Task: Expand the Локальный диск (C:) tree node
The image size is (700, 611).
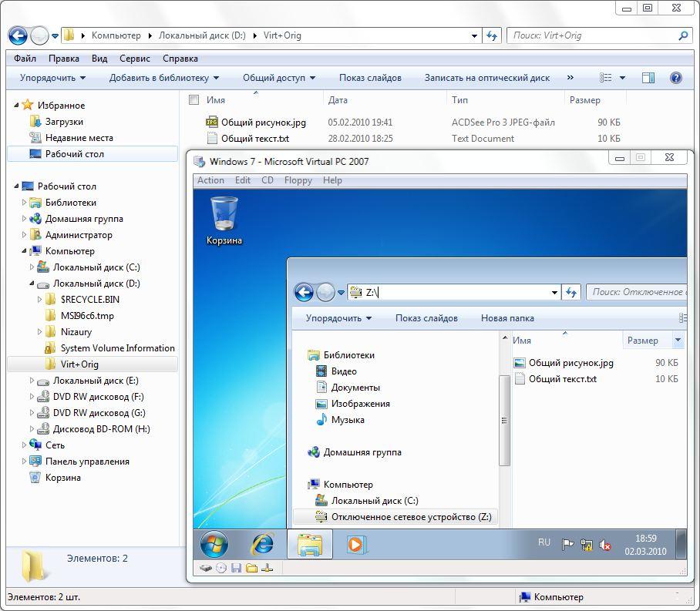Action: pyautogui.click(x=32, y=267)
